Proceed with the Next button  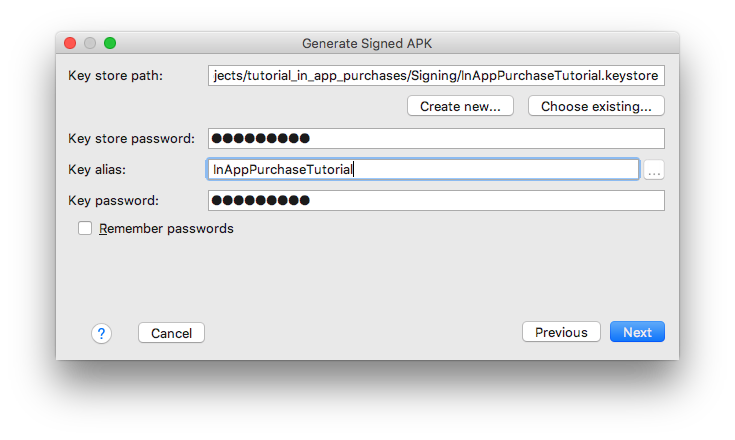point(637,332)
